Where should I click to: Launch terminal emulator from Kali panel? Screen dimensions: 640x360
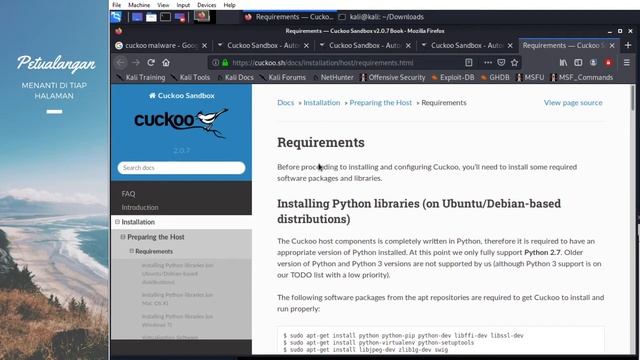click(165, 17)
